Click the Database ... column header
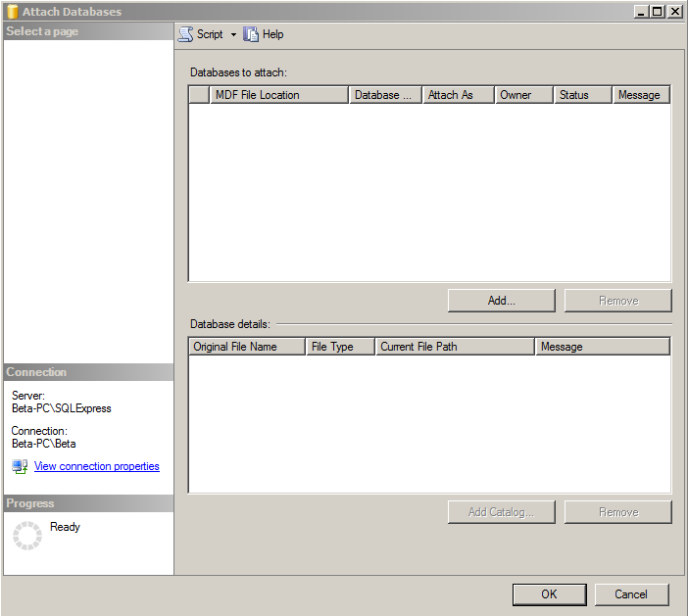The height and width of the screenshot is (616, 688). click(385, 95)
